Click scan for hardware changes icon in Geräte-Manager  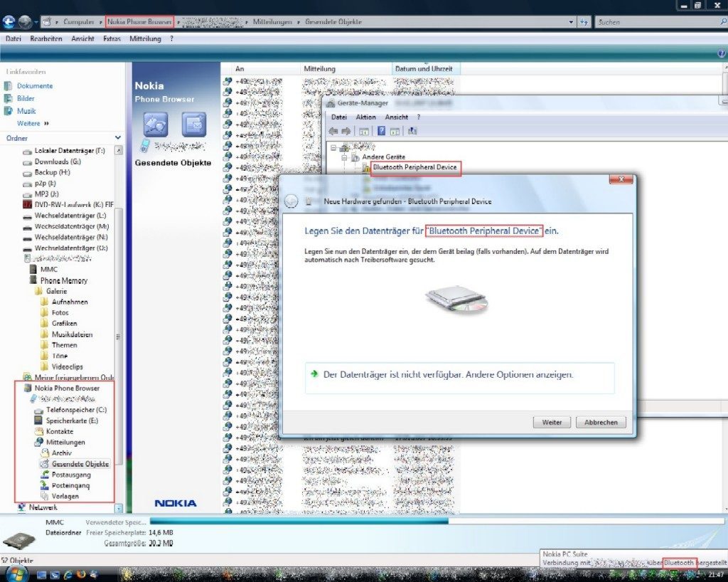tap(412, 131)
